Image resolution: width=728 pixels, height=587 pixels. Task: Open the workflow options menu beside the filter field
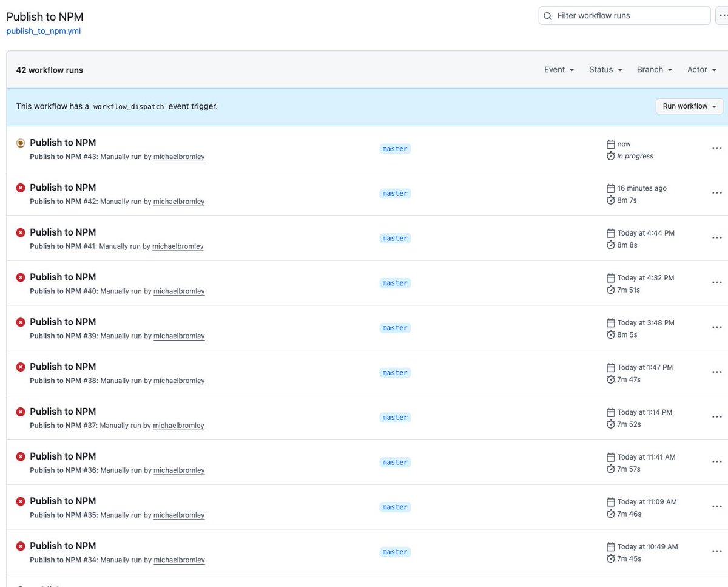722,16
